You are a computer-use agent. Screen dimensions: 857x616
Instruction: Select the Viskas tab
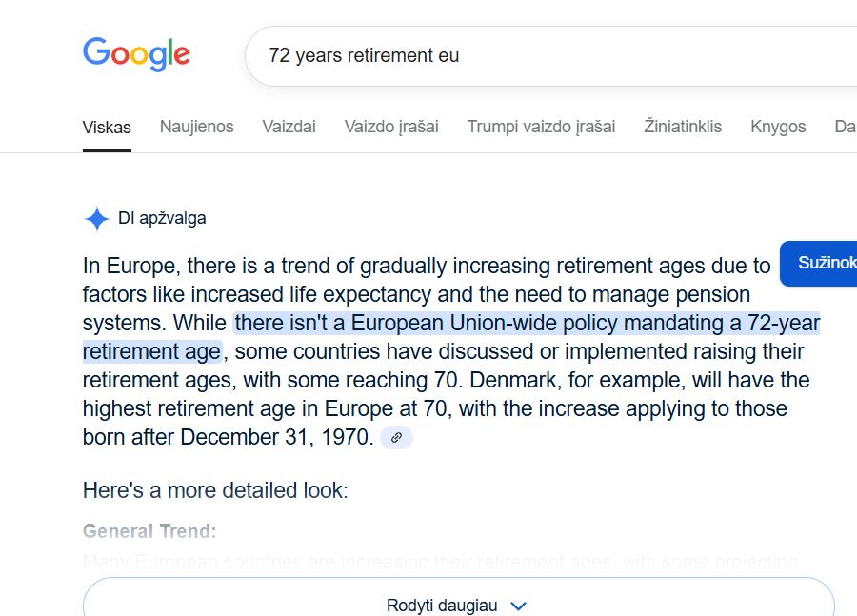click(107, 128)
